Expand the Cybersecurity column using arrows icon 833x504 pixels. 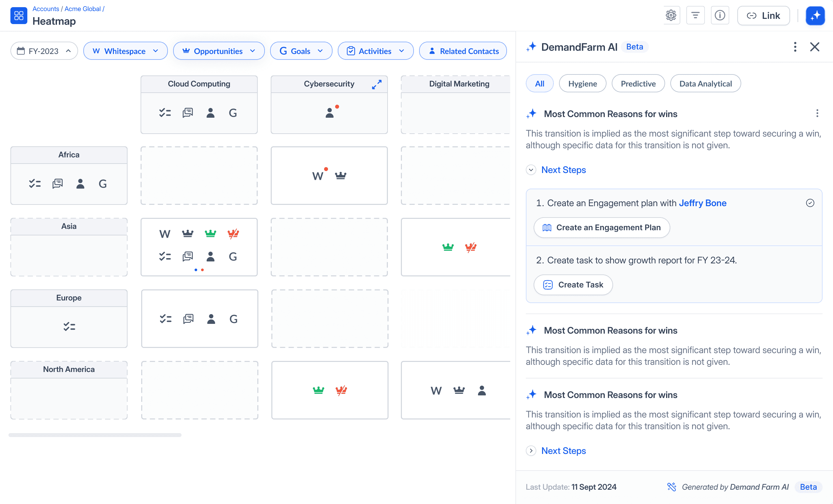(x=376, y=84)
